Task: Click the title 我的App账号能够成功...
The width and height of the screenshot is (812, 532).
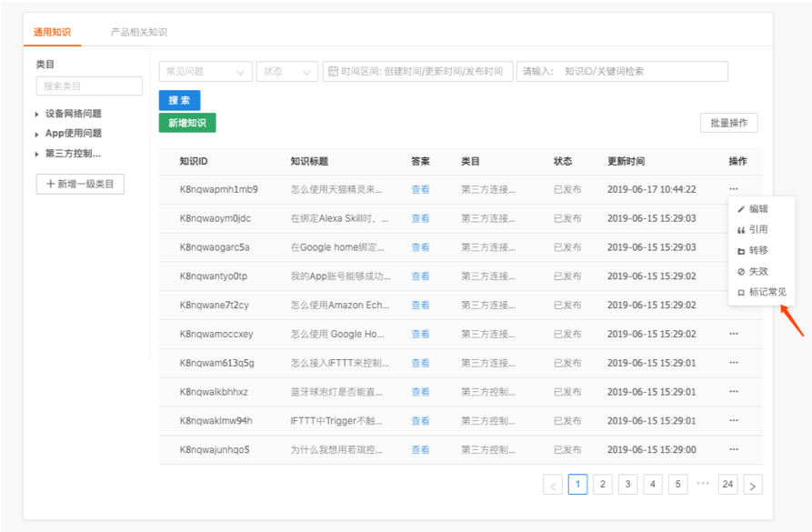Action: pyautogui.click(x=341, y=276)
